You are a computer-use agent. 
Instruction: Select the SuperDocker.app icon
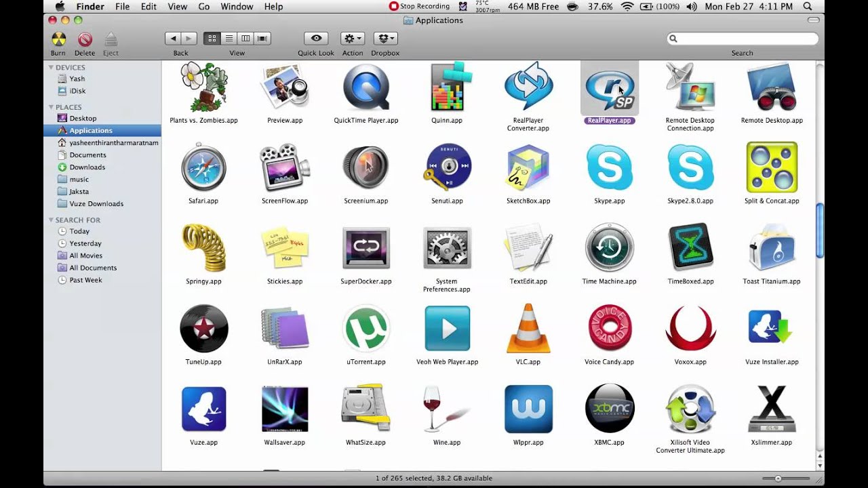pyautogui.click(x=366, y=247)
